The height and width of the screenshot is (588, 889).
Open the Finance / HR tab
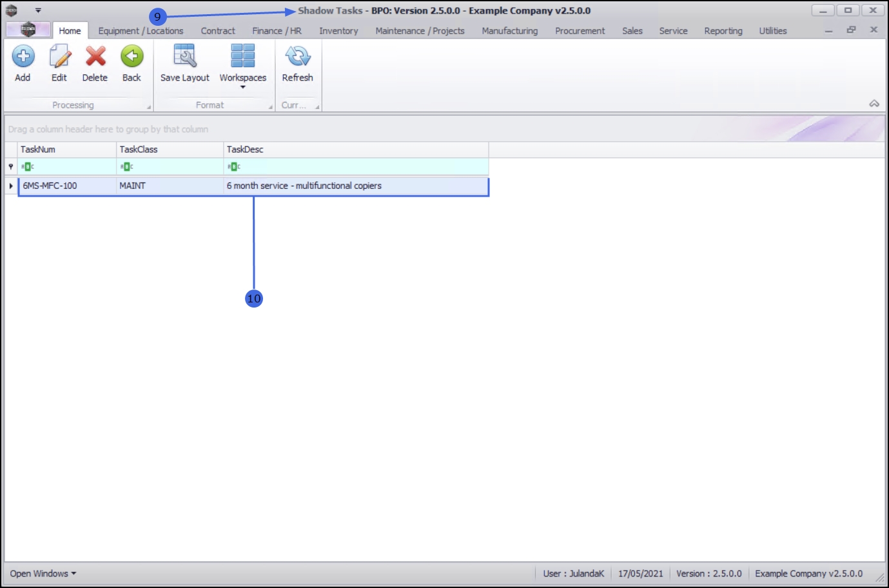277,30
